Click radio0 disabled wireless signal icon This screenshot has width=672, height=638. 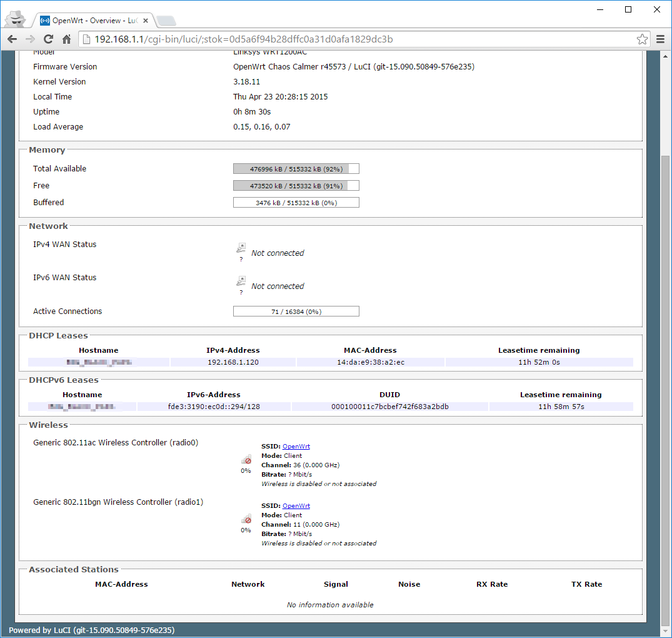tap(246, 460)
